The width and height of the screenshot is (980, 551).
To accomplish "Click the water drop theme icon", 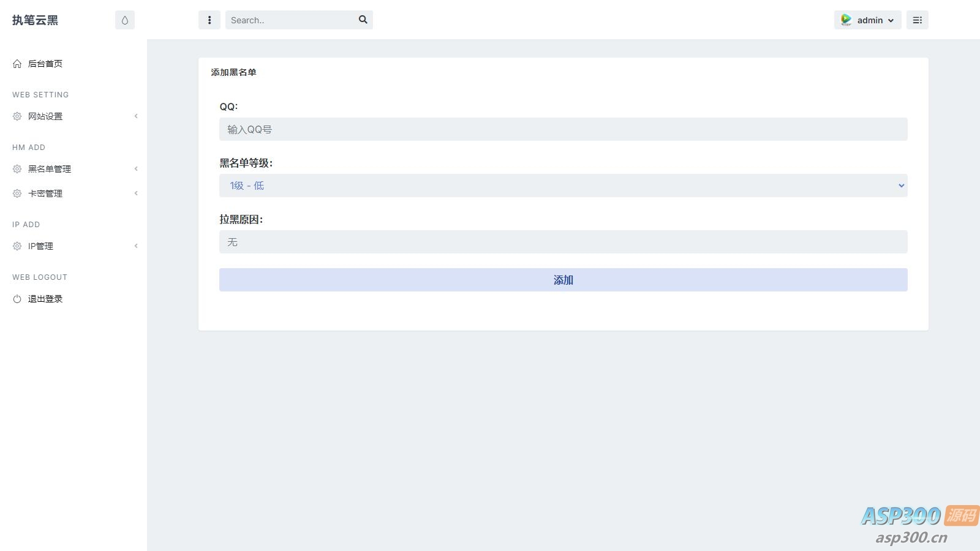I will [125, 20].
